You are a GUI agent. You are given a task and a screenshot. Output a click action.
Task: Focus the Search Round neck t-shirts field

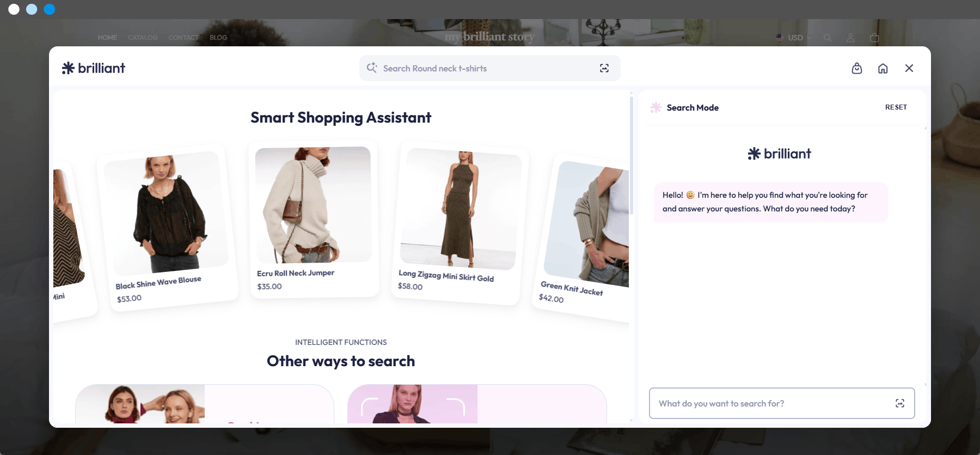(x=489, y=68)
